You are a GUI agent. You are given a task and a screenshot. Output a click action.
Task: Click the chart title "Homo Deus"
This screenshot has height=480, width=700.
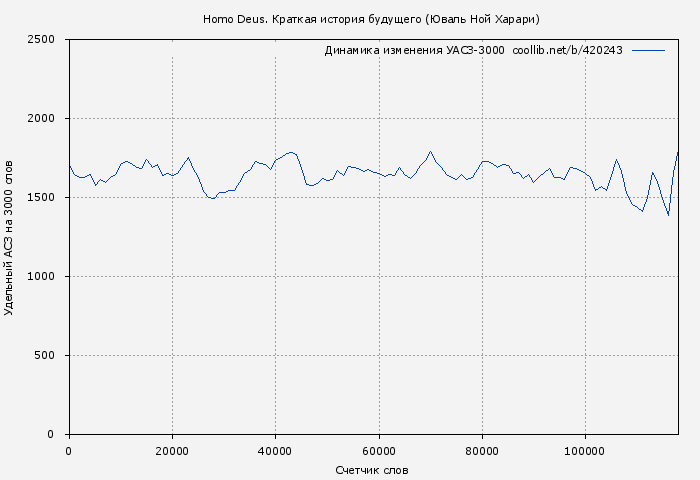378,19
